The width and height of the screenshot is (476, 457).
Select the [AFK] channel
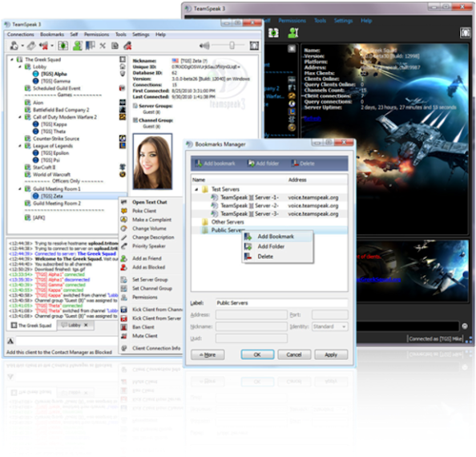point(38,218)
